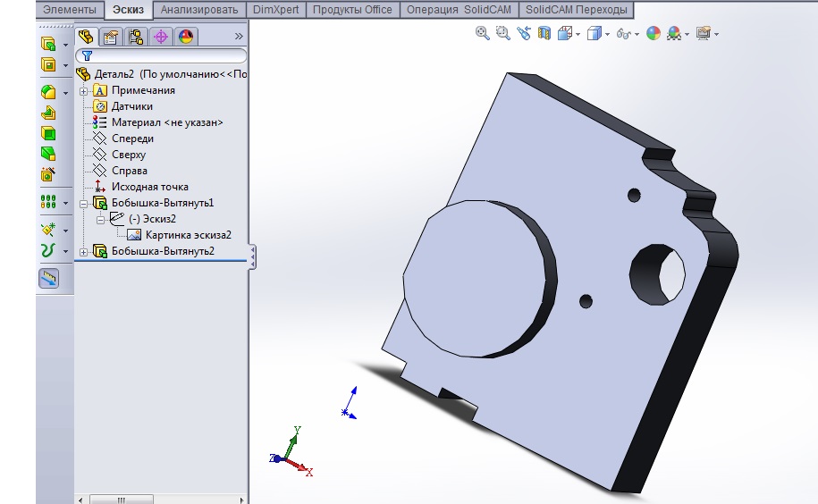
Task: Click the View Settings monitor icon
Action: (x=704, y=33)
